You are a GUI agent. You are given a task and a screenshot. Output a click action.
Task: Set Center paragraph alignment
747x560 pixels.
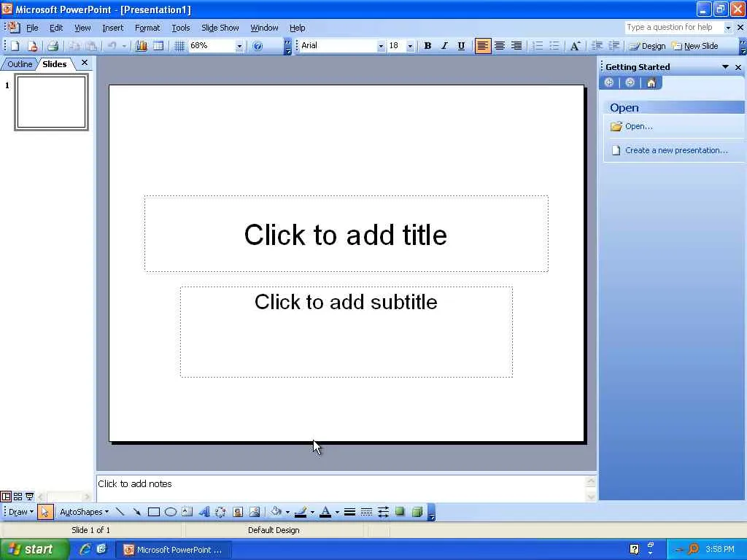tap(499, 46)
